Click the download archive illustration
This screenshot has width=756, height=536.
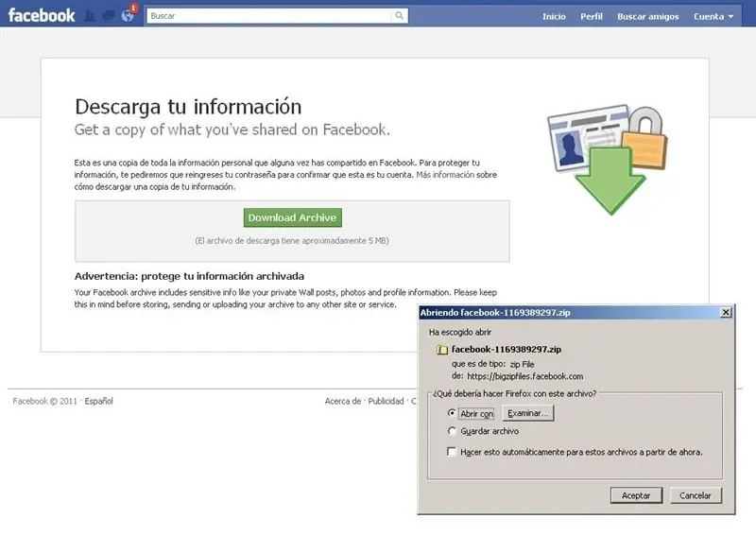[x=608, y=160]
